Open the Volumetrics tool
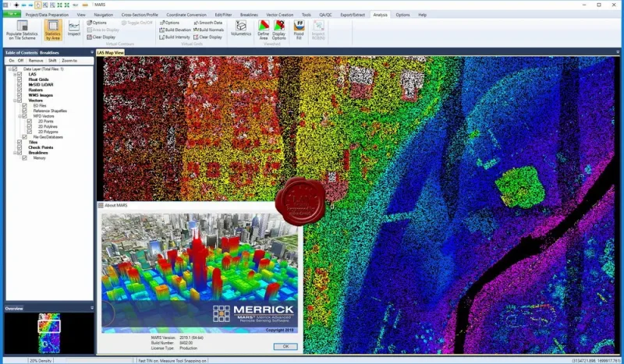This screenshot has width=624, height=364. tap(241, 29)
